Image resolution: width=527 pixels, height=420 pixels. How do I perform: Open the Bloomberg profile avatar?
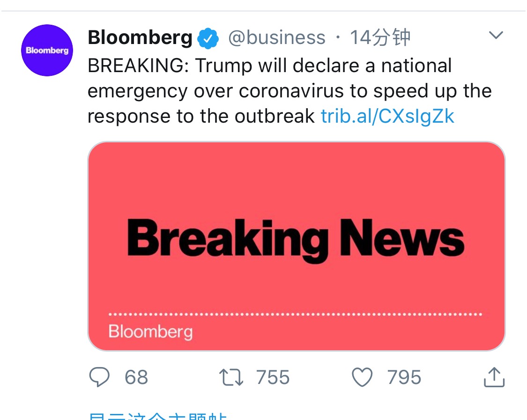(x=47, y=51)
